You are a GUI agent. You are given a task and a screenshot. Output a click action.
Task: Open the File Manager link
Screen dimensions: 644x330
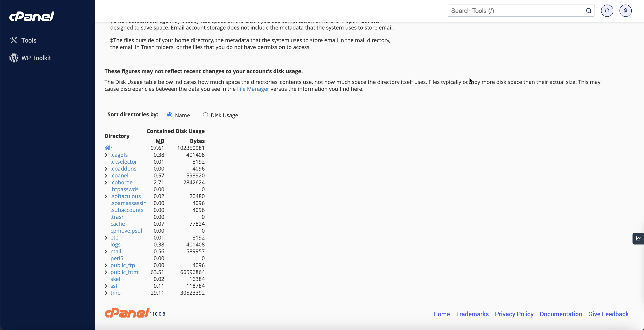point(253,89)
